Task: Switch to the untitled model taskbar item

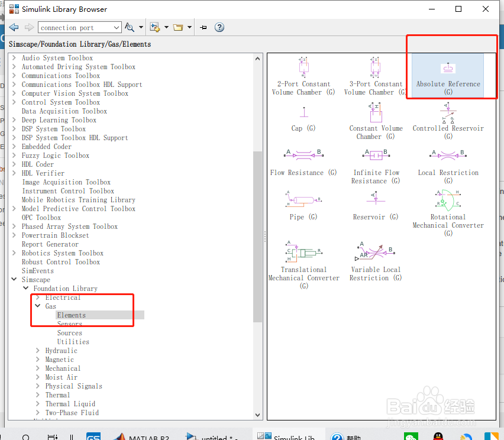Action: [x=212, y=436]
